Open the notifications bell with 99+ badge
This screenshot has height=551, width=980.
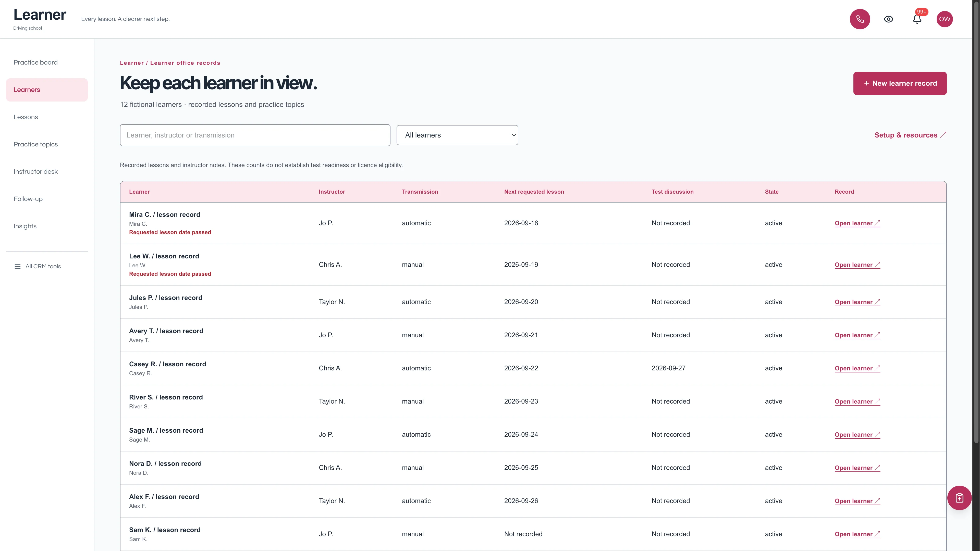point(917,19)
